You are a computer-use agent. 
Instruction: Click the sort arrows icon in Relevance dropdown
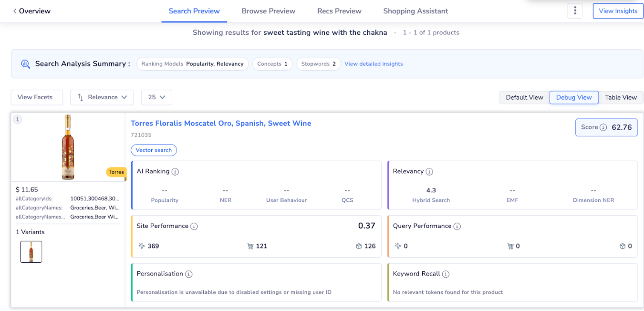[80, 97]
